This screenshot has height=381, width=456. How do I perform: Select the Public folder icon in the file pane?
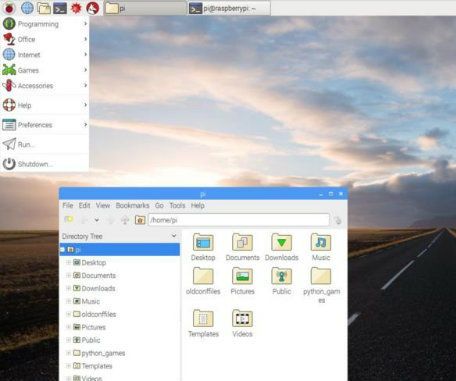point(282,276)
